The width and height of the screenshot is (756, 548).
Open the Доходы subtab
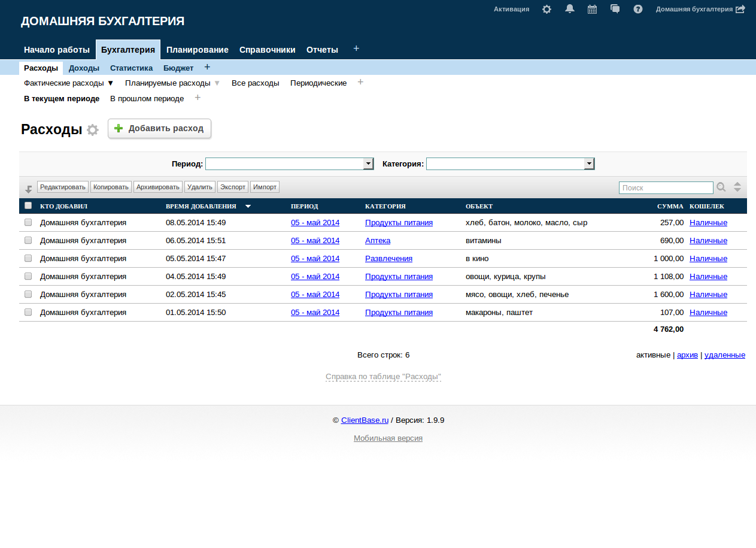tap(84, 68)
